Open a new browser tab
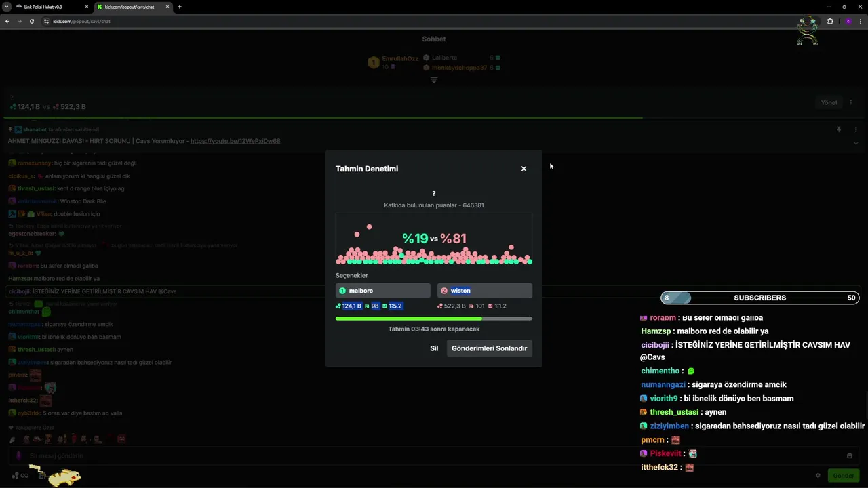868x488 pixels. pyautogui.click(x=180, y=7)
